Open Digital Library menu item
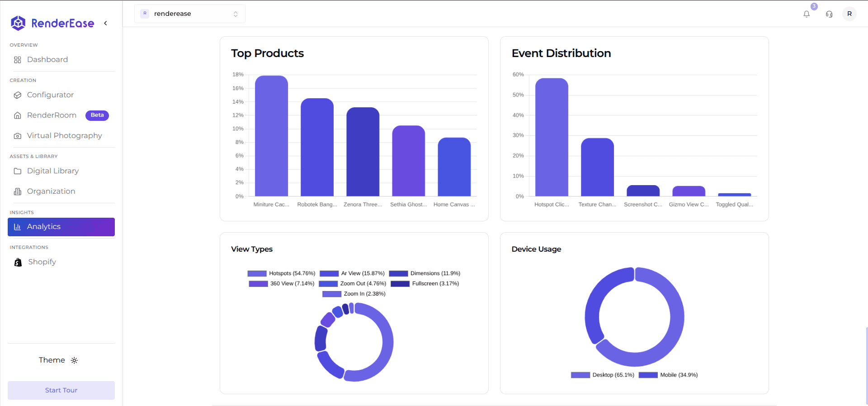 click(x=61, y=171)
